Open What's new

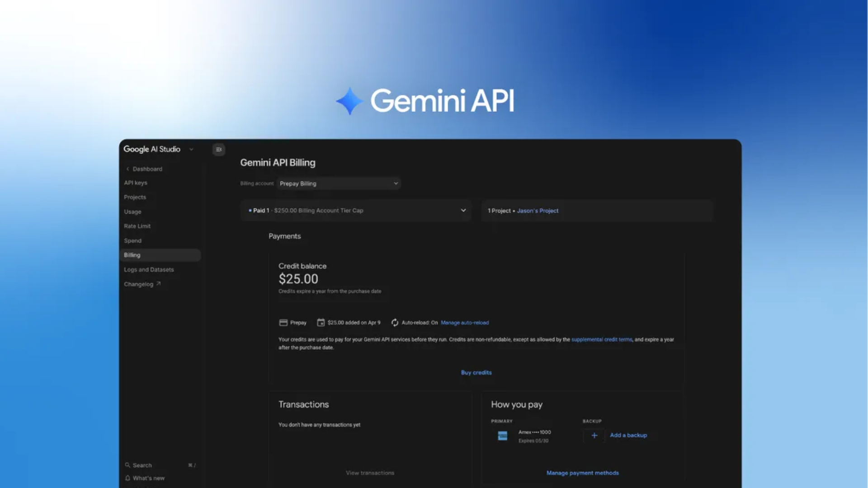click(148, 478)
